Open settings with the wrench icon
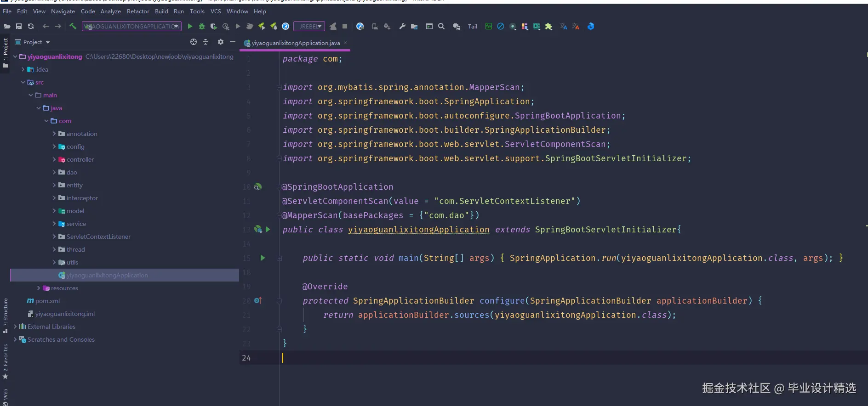This screenshot has height=406, width=868. (x=402, y=27)
